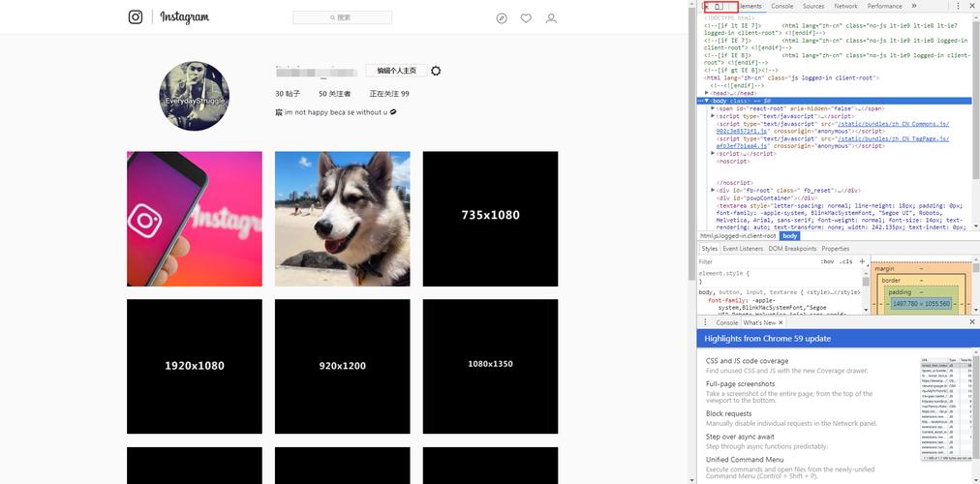Close the DevTools bottom drawer
The width and height of the screenshot is (980, 484).
[972, 322]
